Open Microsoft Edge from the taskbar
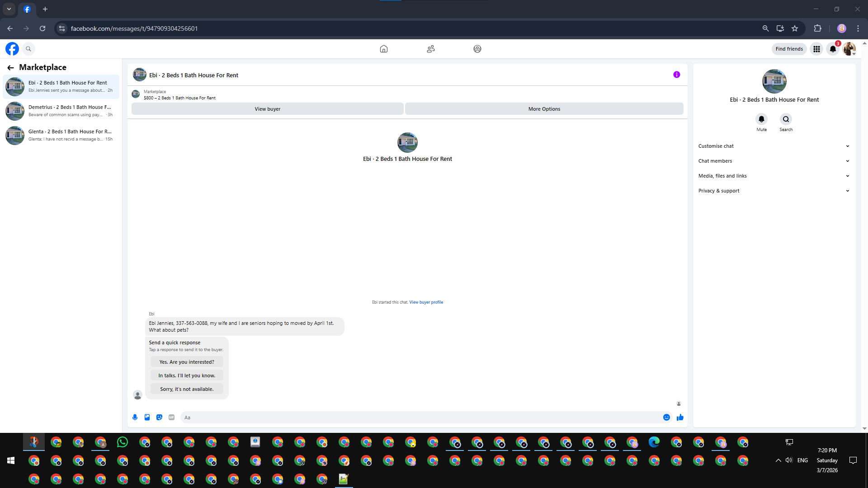Screen dimensions: 868x488 (x=654, y=442)
